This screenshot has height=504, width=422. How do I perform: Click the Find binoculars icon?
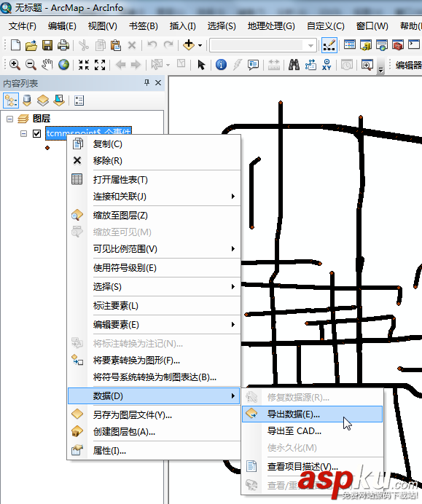coord(294,65)
